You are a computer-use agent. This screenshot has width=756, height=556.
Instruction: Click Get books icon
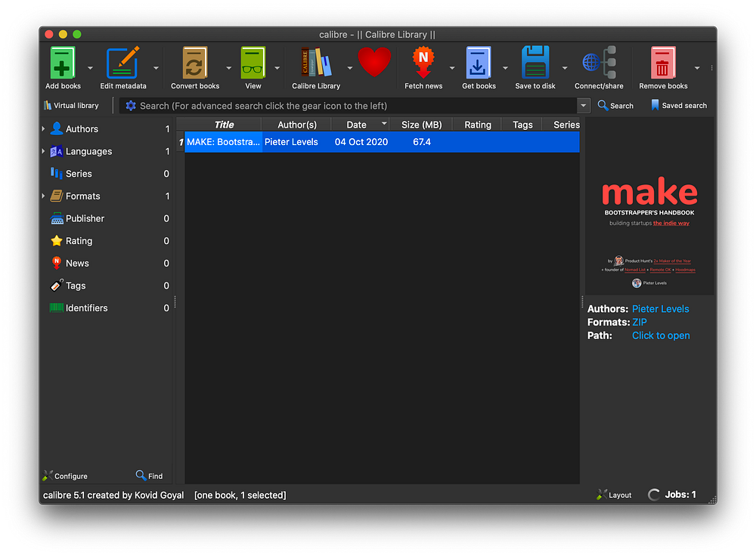click(x=479, y=63)
